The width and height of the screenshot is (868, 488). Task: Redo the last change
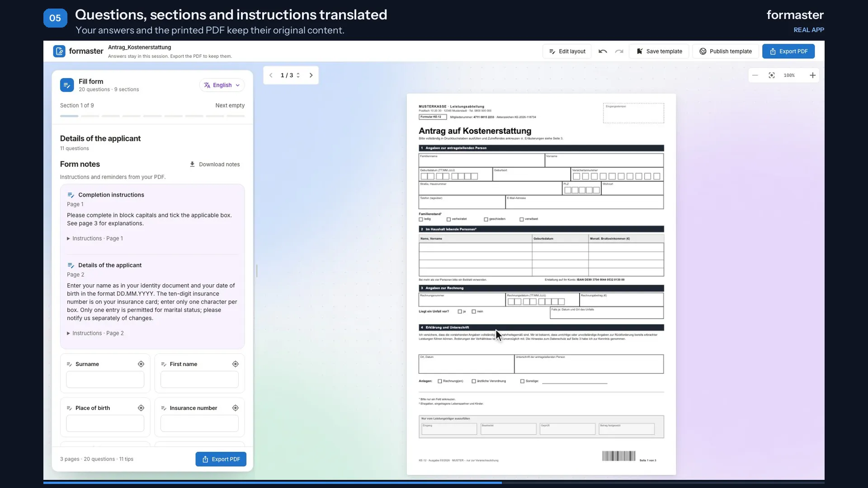619,52
